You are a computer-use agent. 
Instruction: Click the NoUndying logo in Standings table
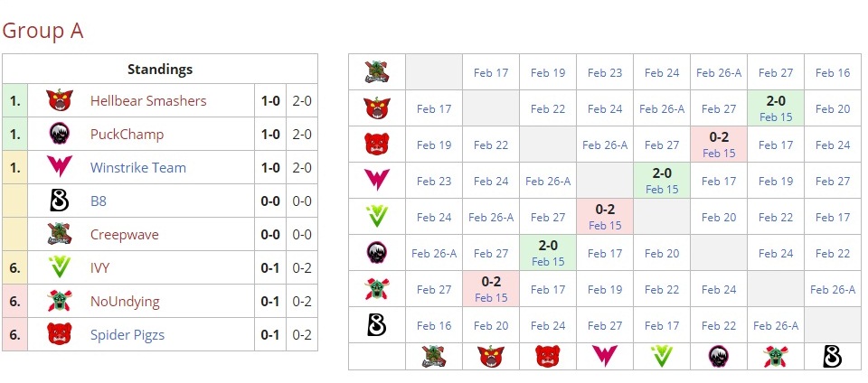tap(60, 302)
